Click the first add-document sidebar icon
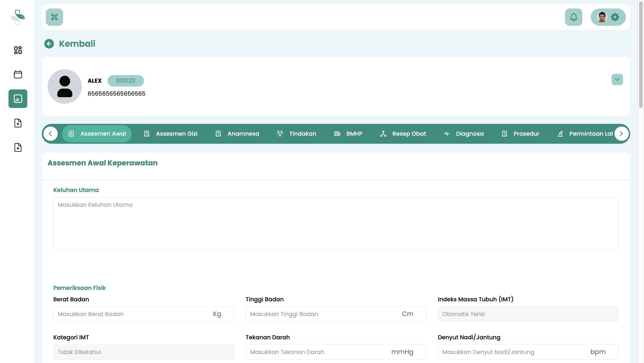The width and height of the screenshot is (644, 363). [x=18, y=123]
